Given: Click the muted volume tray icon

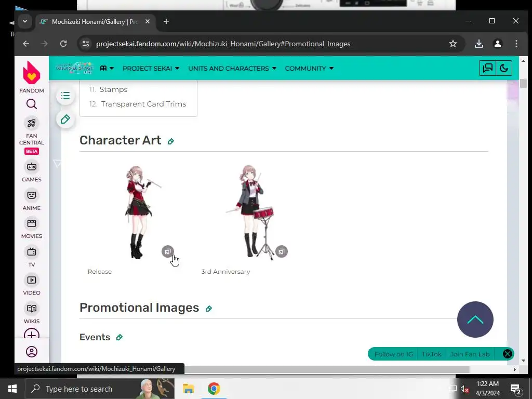Looking at the screenshot, I should (464, 389).
